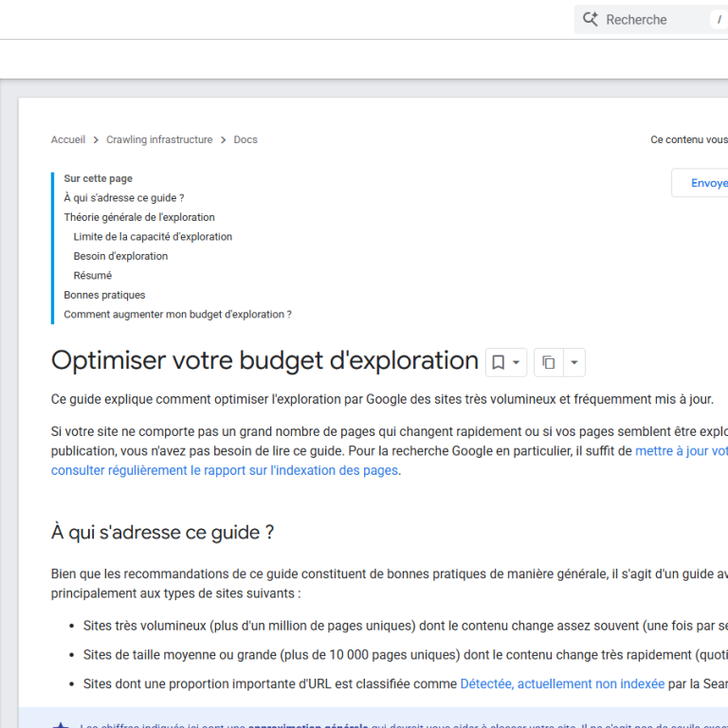Jump to 'À qui s'adresse ce guide ?' section link
The height and width of the screenshot is (728, 728).
[124, 198]
